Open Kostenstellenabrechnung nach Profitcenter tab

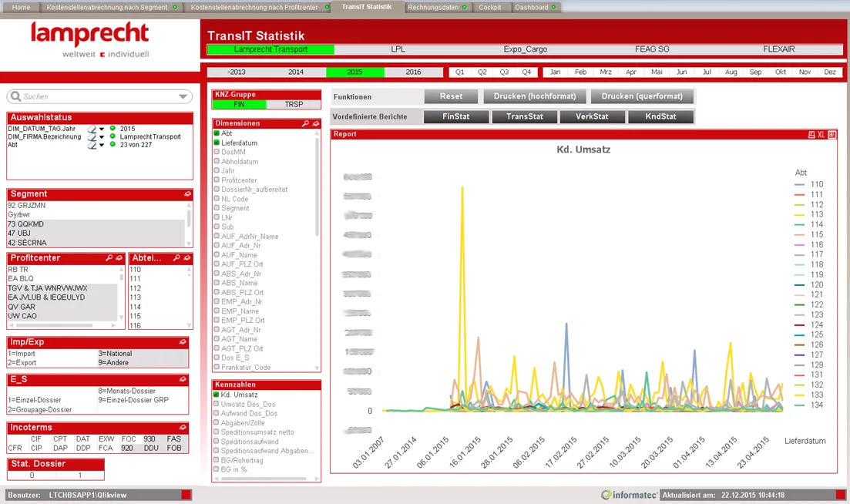click(x=255, y=7)
